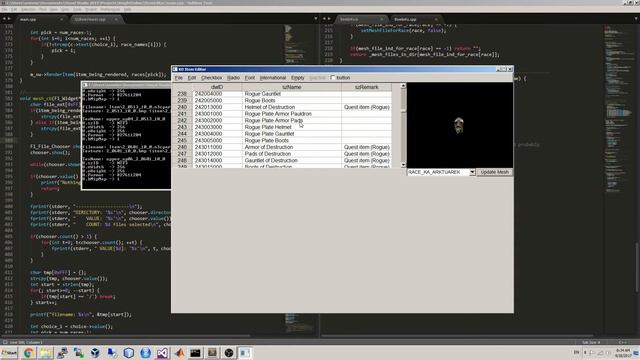Select the 'Rogue Plate Helmet' cell
Screen dimensions: 640x360
point(291,127)
